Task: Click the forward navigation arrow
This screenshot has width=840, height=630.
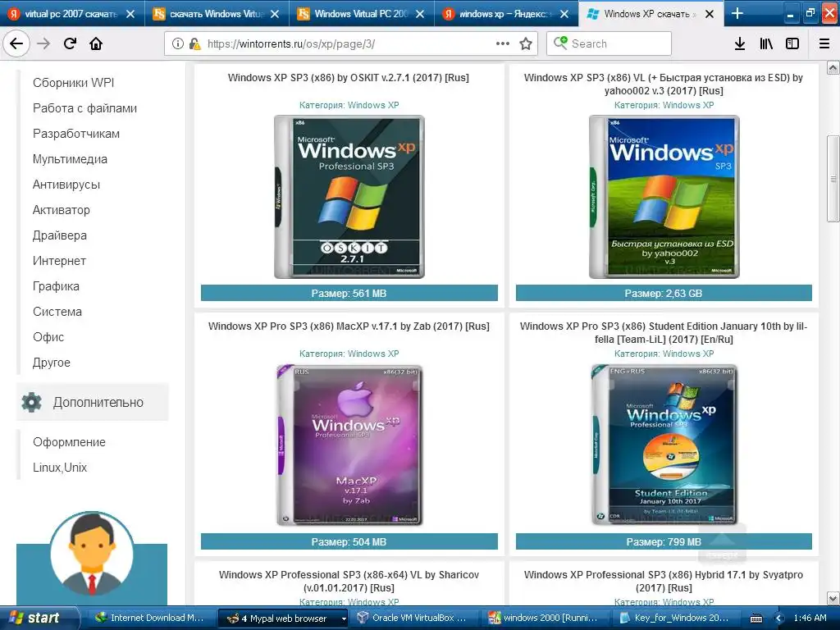Action: 43,43
